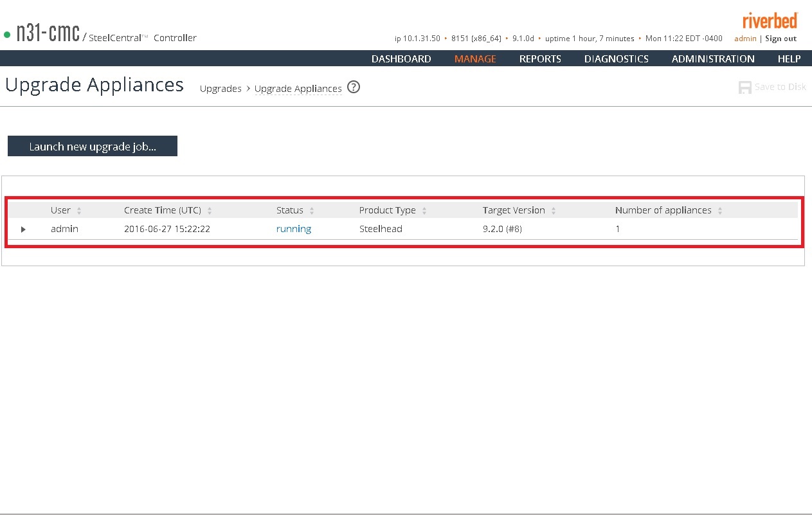Open the Diagnostics menu
Viewport: 812px width, 515px height.
click(x=616, y=59)
